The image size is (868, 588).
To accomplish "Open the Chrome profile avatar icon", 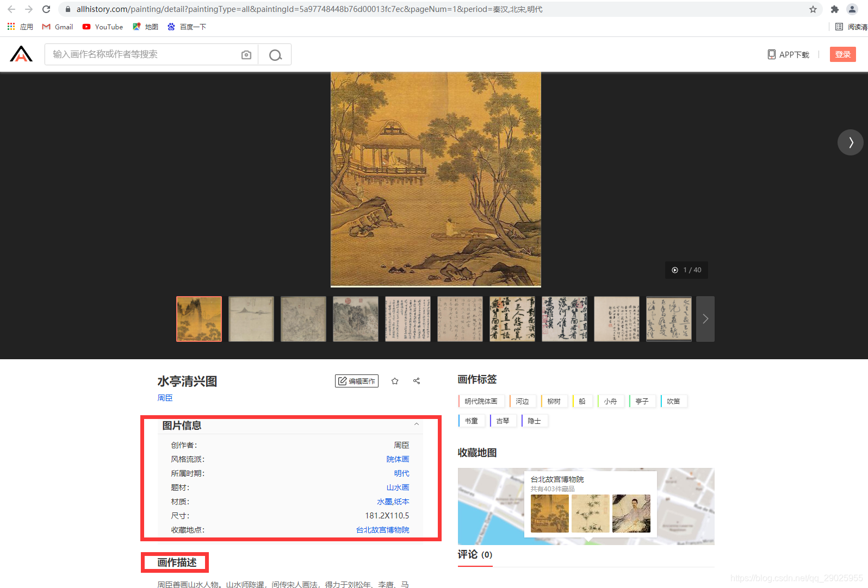I will (852, 9).
